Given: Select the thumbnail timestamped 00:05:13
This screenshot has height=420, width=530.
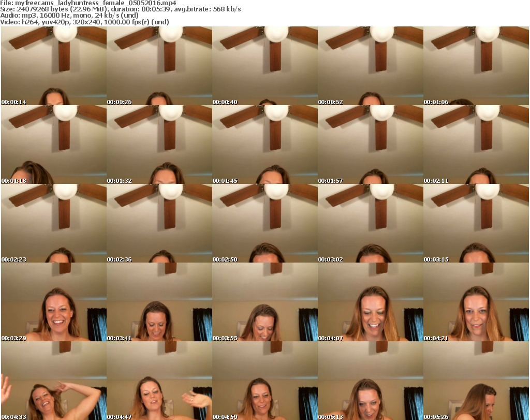Looking at the screenshot, I should (x=371, y=381).
